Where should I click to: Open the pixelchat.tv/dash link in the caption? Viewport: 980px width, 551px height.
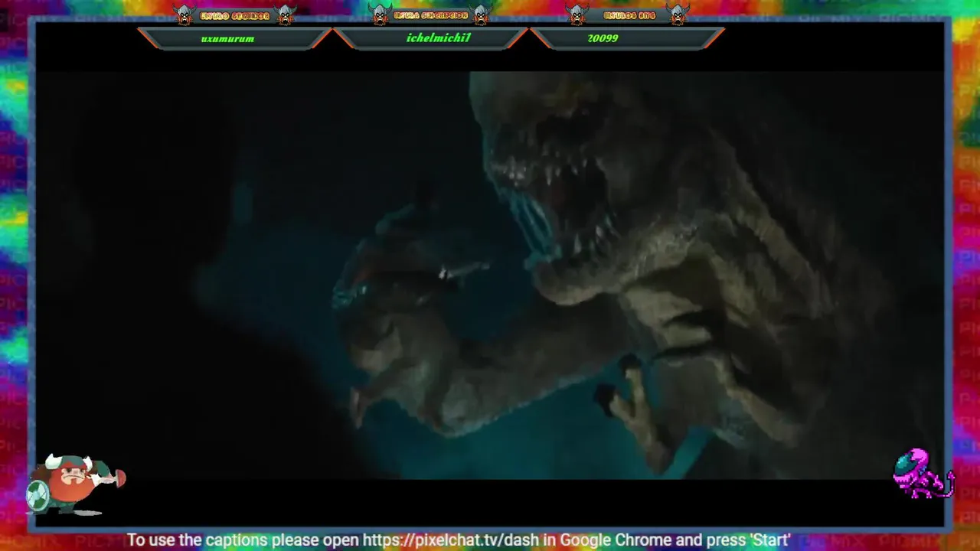pos(452,540)
